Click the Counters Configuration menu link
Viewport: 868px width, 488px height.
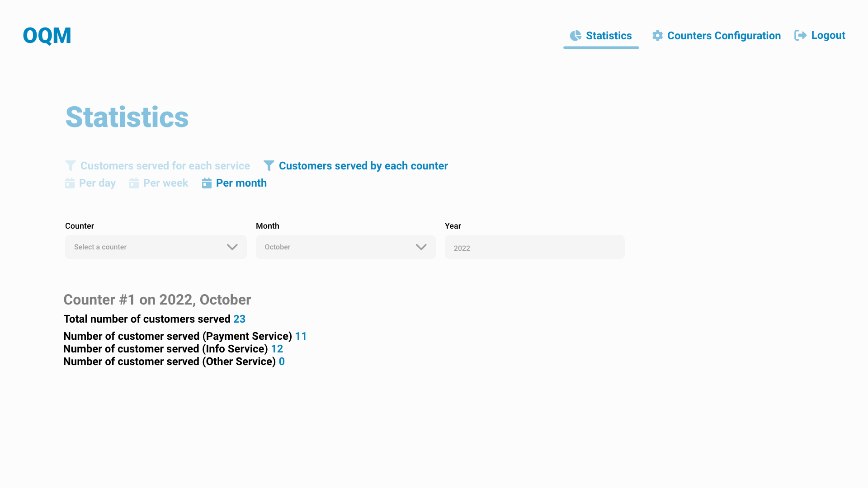724,35
